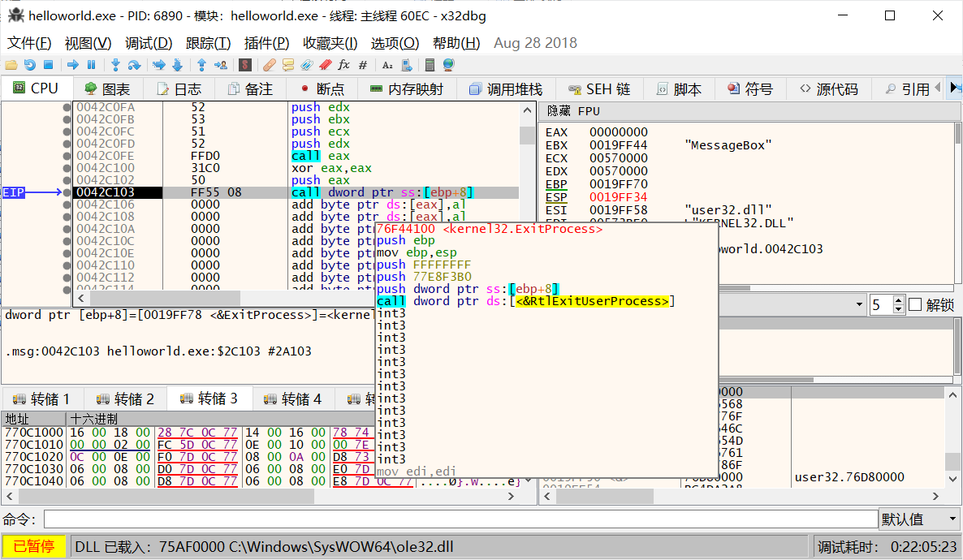Open the functions fx icon
963x560 pixels.
[344, 65]
